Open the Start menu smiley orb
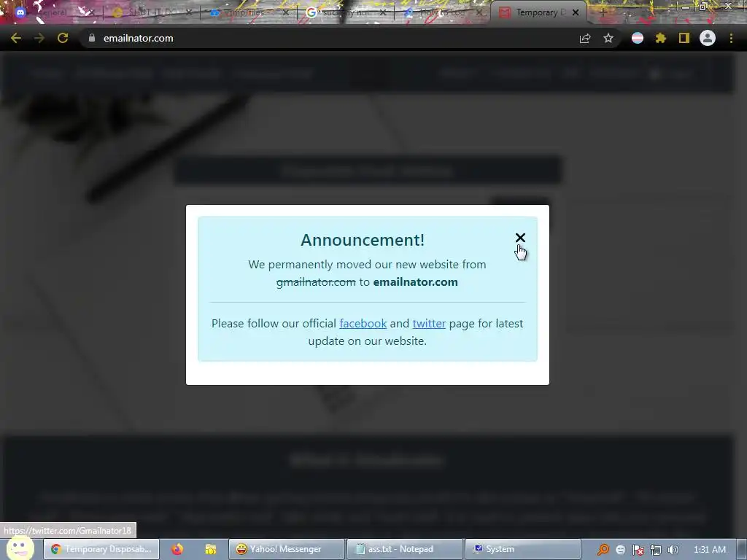747x560 pixels. [20, 548]
